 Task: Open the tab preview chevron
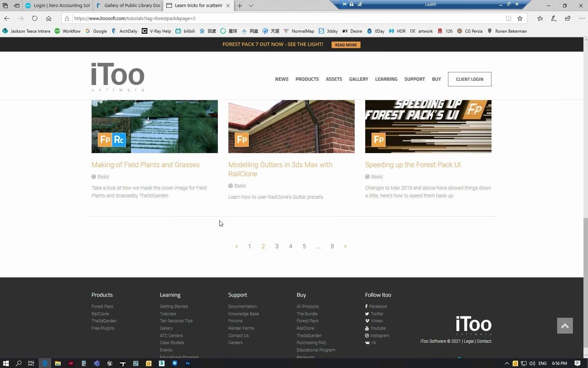[251, 6]
